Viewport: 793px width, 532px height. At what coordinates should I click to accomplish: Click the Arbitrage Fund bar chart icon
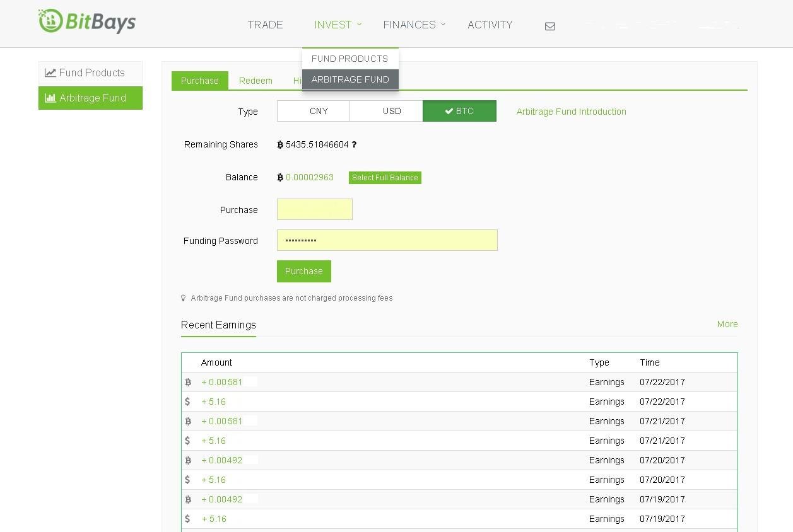tap(50, 98)
